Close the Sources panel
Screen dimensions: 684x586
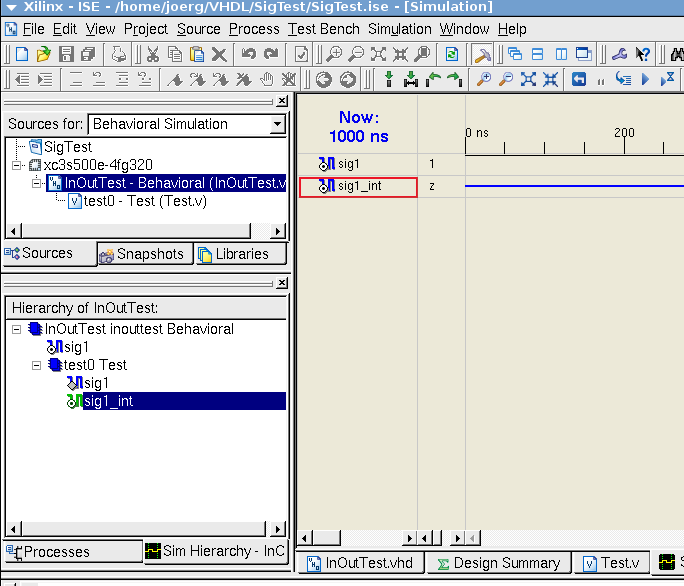pyautogui.click(x=282, y=101)
